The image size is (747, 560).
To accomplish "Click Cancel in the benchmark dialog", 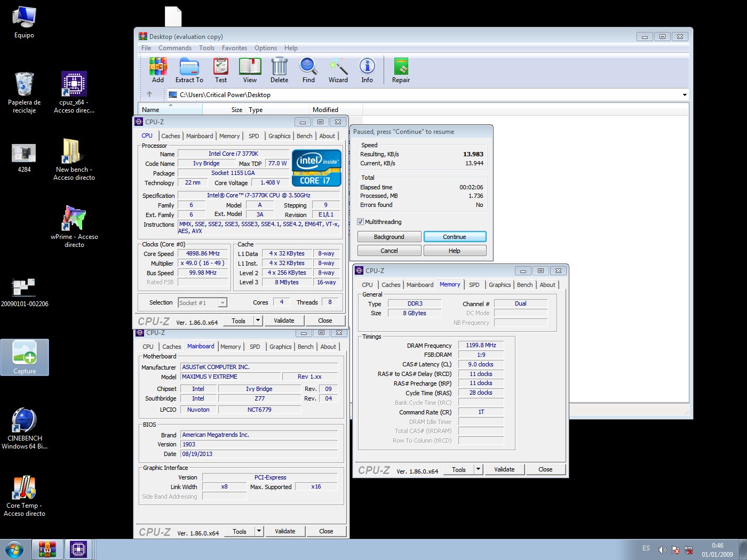I will [x=389, y=251].
